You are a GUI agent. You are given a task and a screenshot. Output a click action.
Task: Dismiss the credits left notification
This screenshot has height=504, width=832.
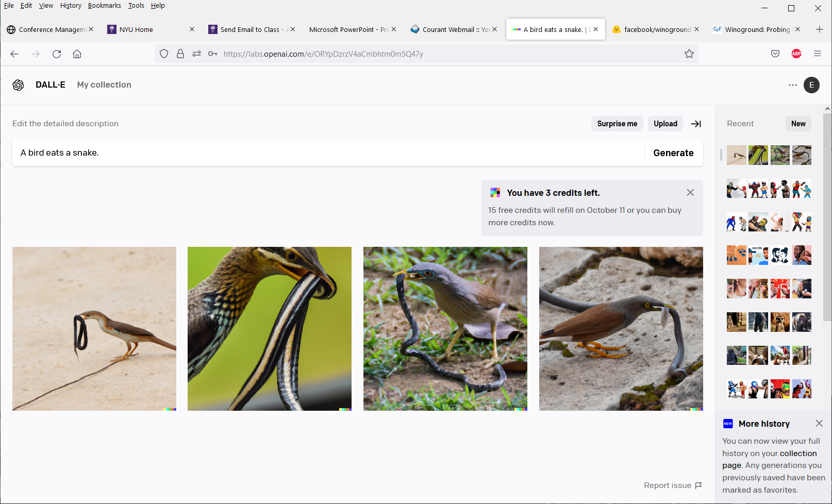[690, 193]
